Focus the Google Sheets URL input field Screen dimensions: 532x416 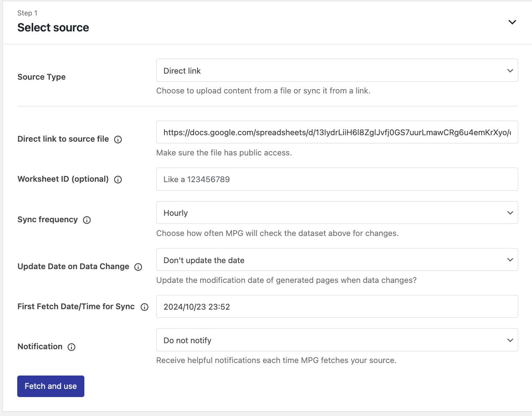coord(337,132)
